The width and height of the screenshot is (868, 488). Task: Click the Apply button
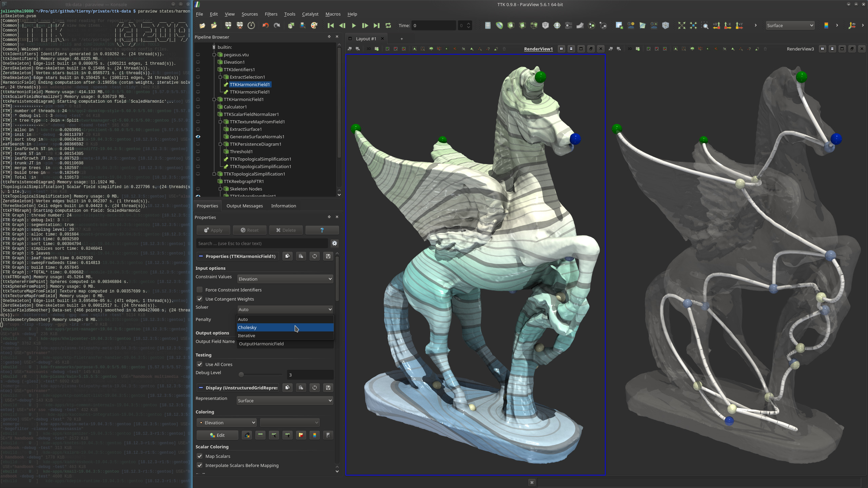pyautogui.click(x=213, y=230)
